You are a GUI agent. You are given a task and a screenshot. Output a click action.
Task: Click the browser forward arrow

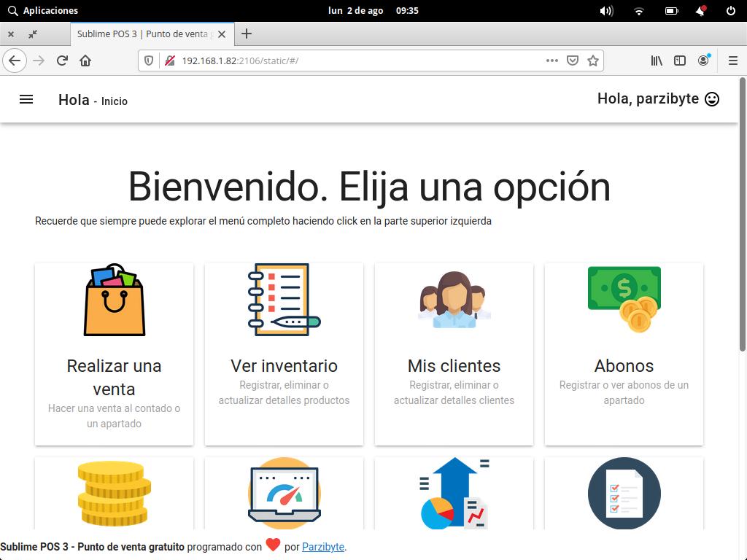(39, 61)
